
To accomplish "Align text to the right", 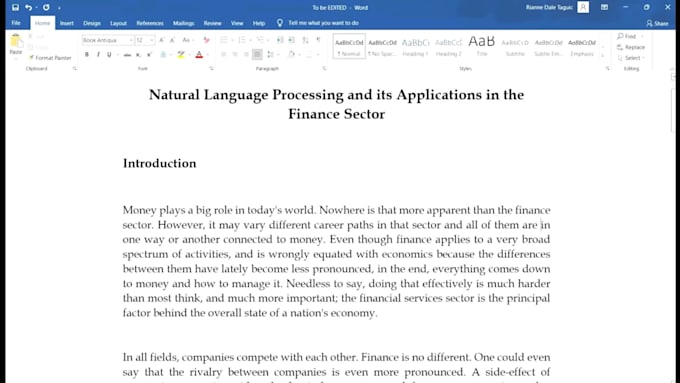I will click(x=246, y=55).
